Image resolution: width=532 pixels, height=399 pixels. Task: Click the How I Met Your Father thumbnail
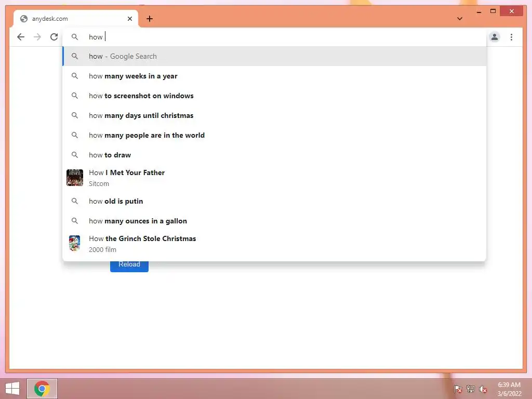(x=75, y=178)
